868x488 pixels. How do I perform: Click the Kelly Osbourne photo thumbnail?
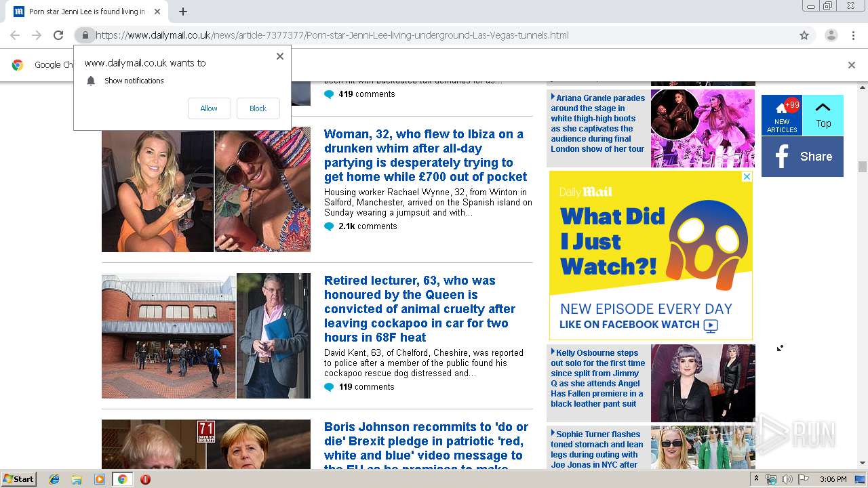[703, 383]
